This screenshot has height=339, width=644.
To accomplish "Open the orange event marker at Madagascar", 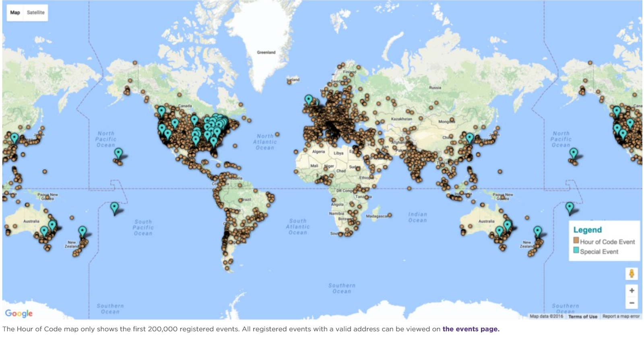I will point(390,216).
